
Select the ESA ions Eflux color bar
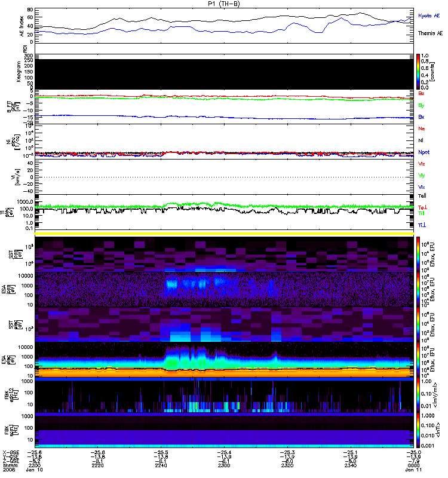418,290
